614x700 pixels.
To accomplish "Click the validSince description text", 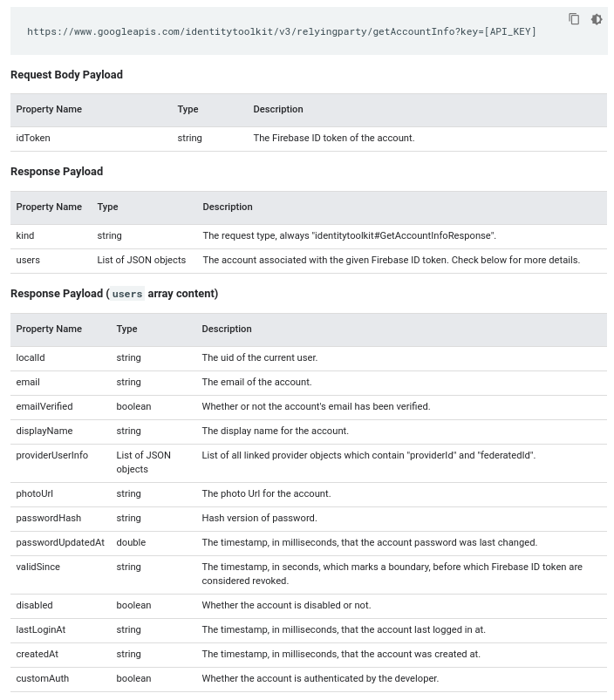I will [392, 574].
